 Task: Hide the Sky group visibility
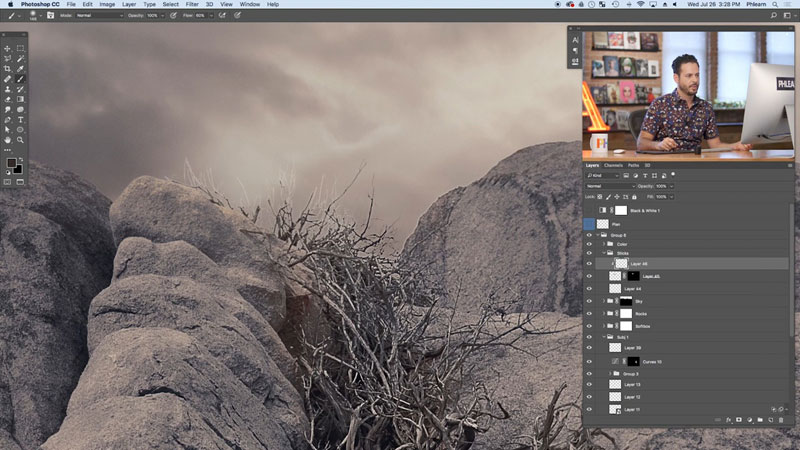coord(589,301)
